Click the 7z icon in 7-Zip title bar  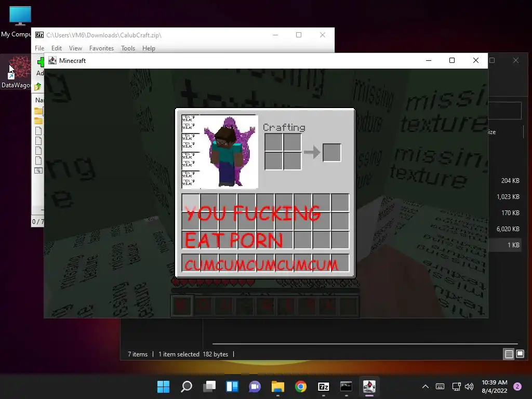(39, 35)
